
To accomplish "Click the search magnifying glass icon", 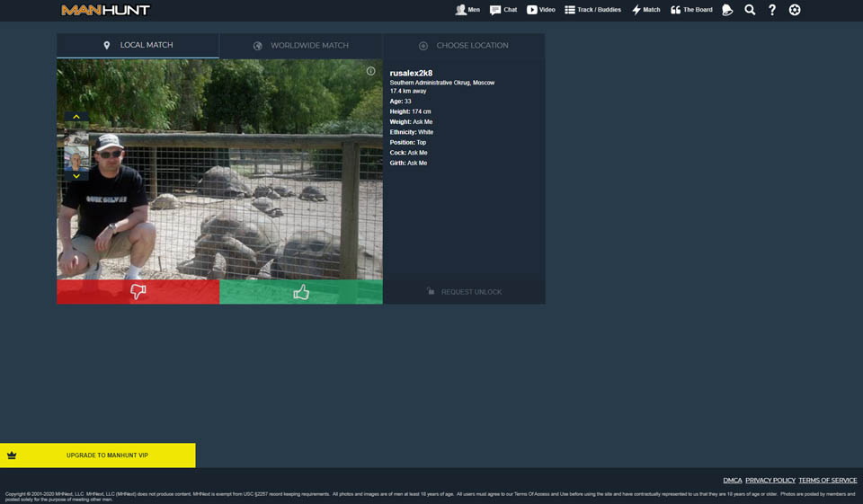I will [x=750, y=10].
